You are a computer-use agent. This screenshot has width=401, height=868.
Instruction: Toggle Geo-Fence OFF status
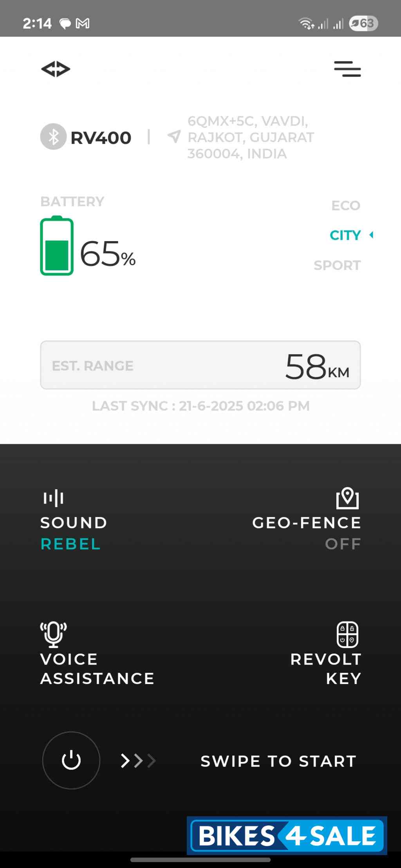pyautogui.click(x=343, y=544)
